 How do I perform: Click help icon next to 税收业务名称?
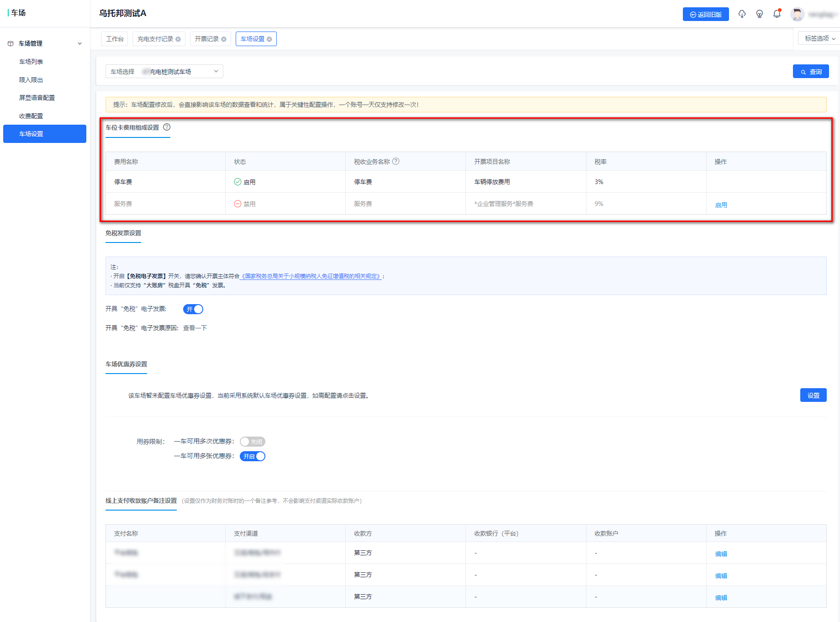pos(396,161)
